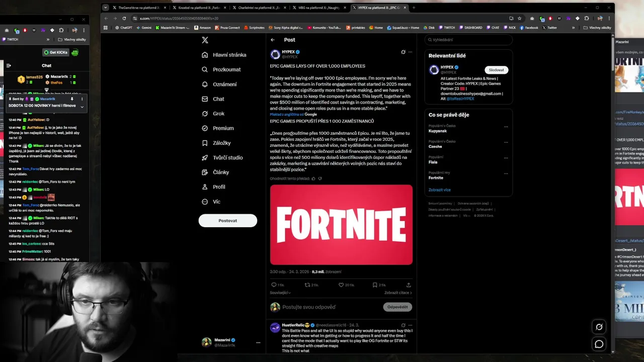The image size is (644, 362).
Task: Click the Sledovat follow button for HYPEX
Action: [x=497, y=70]
